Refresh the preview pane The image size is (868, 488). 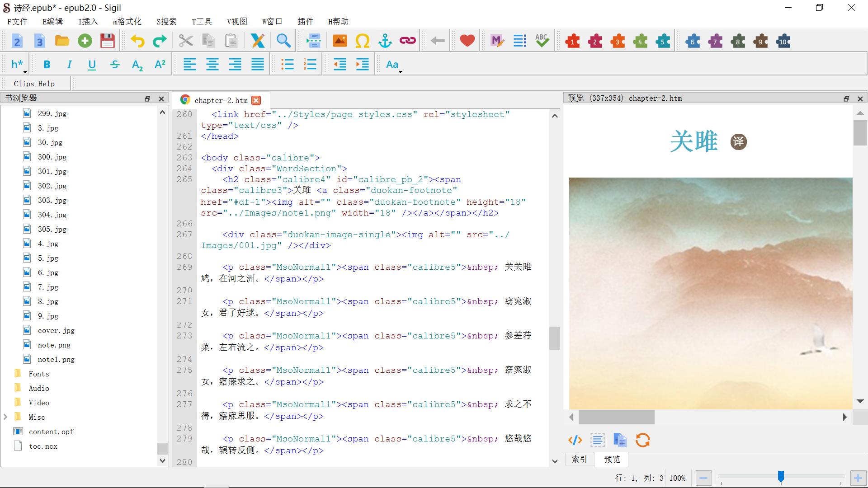(642, 440)
